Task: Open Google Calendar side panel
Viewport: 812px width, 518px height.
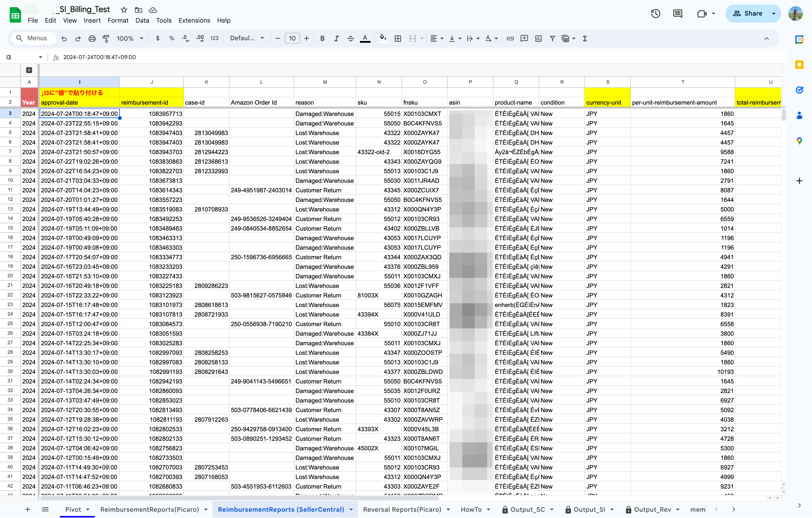Action: (x=799, y=39)
